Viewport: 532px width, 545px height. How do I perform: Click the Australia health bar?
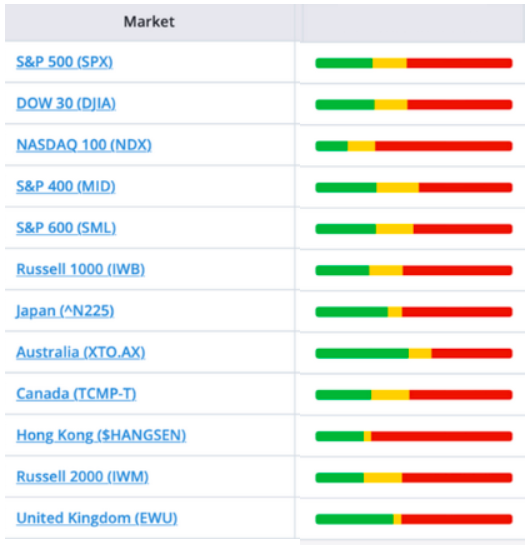pos(414,353)
